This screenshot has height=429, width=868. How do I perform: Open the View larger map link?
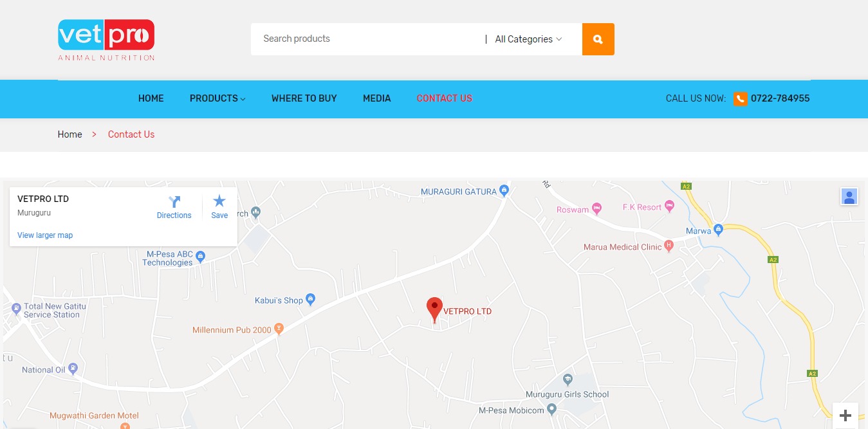click(x=45, y=235)
